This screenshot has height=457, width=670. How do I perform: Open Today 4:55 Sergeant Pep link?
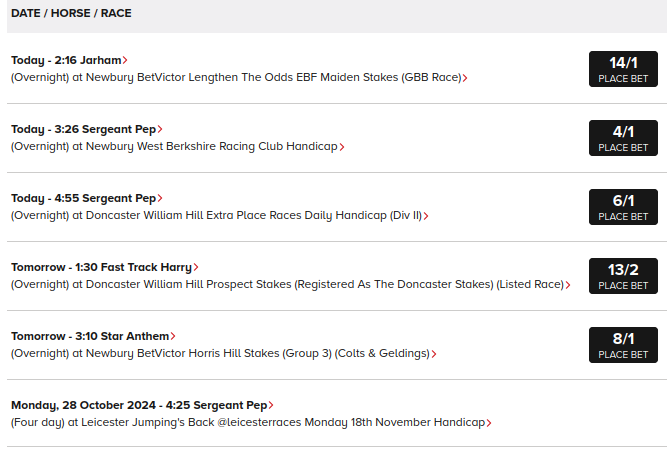pyautogui.click(x=84, y=198)
